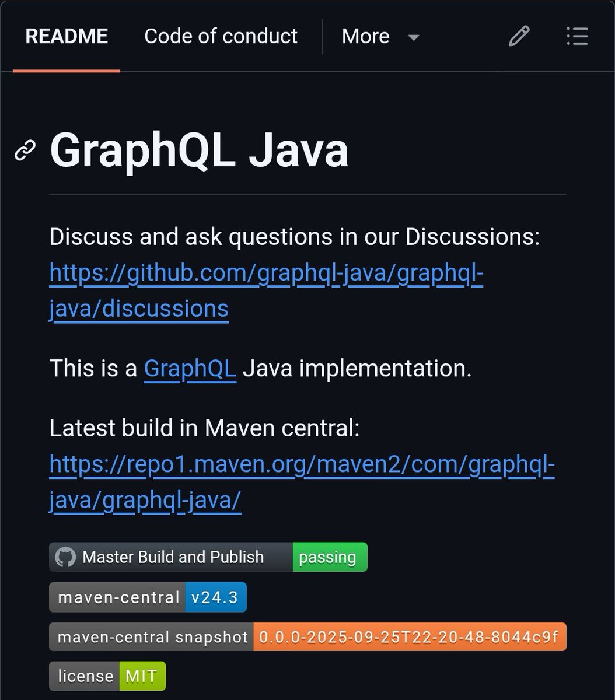
Task: Click the GraphQL Java heading text
Action: tap(199, 150)
